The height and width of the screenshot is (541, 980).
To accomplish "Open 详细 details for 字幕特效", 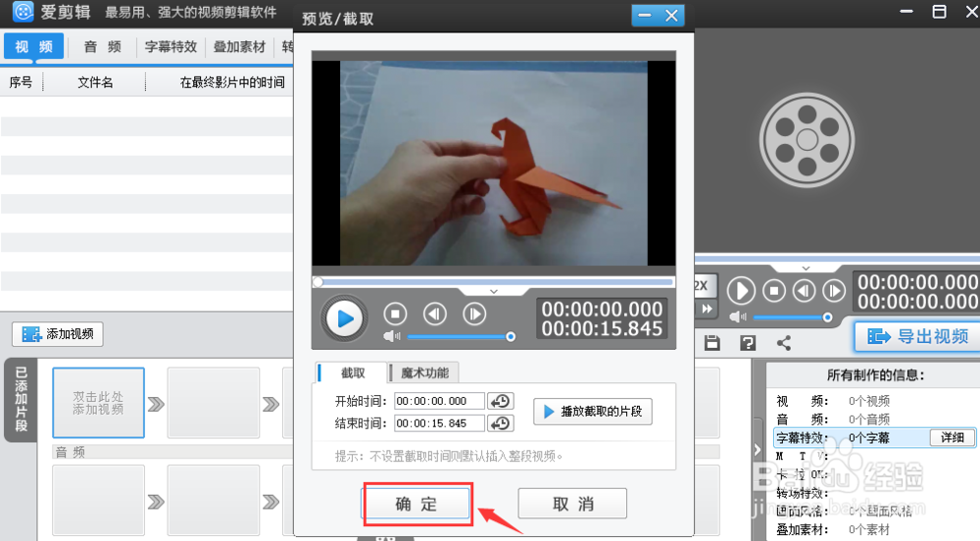I will 952,437.
